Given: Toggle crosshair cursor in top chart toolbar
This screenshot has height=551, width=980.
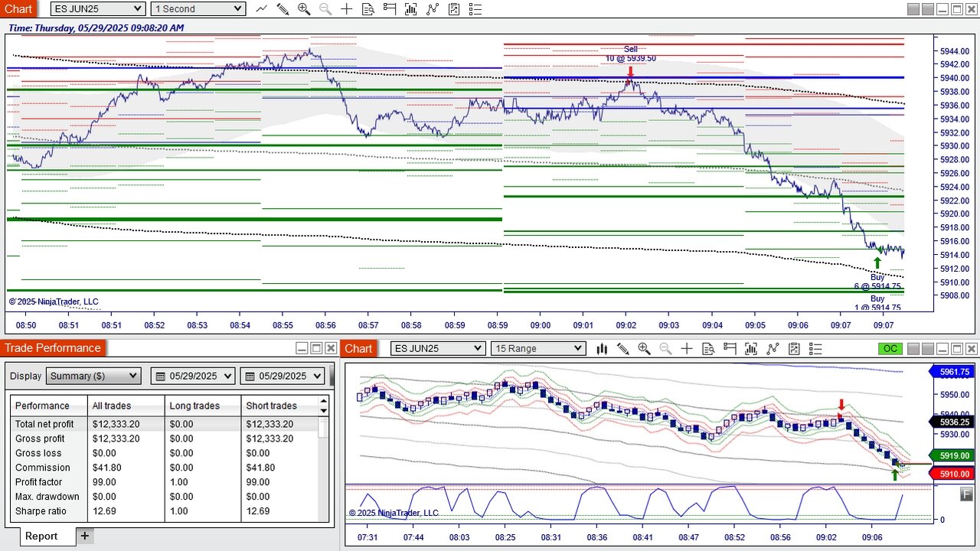Looking at the screenshot, I should [x=347, y=8].
